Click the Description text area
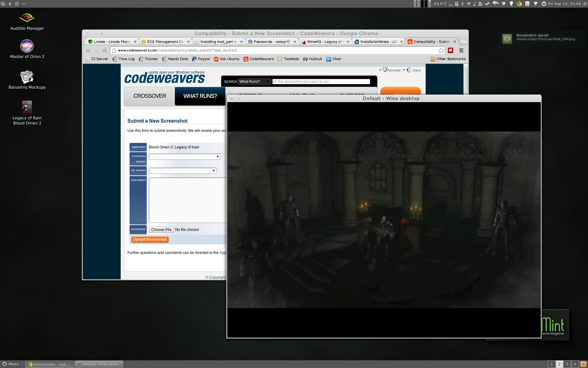 tap(187, 200)
